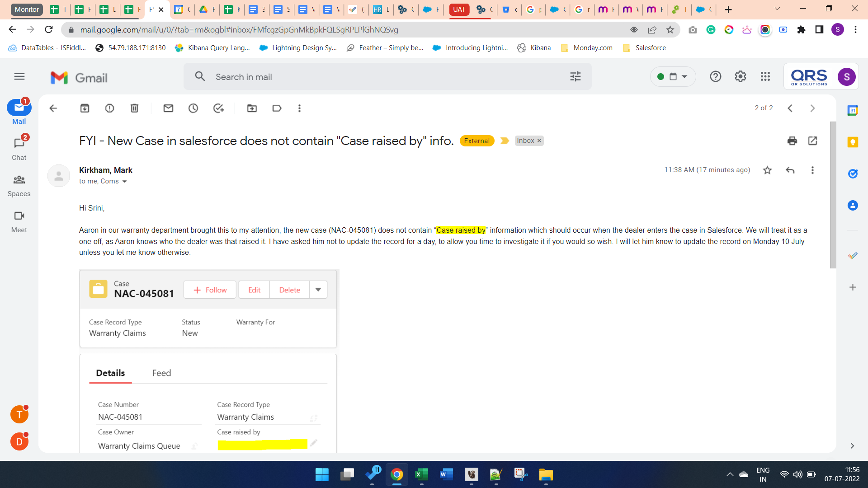
Task: Print all using printer icon
Action: 792,141
